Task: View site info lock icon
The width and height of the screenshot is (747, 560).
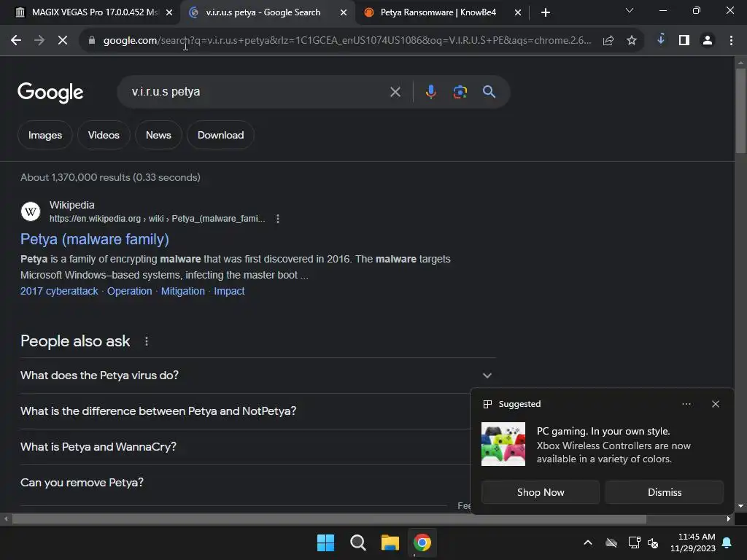Action: click(x=92, y=41)
